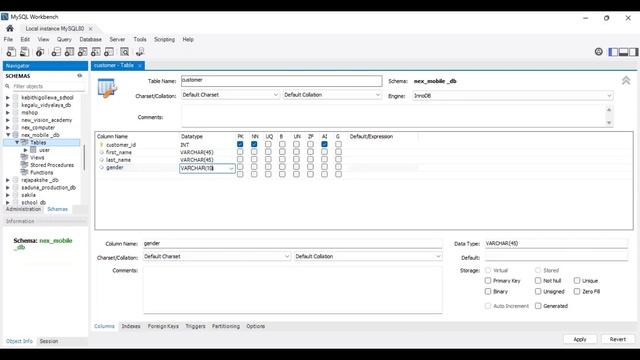Screen dimensions: 640x360
Task: Switch to the Foreign Keys tab
Action: [x=163, y=326]
